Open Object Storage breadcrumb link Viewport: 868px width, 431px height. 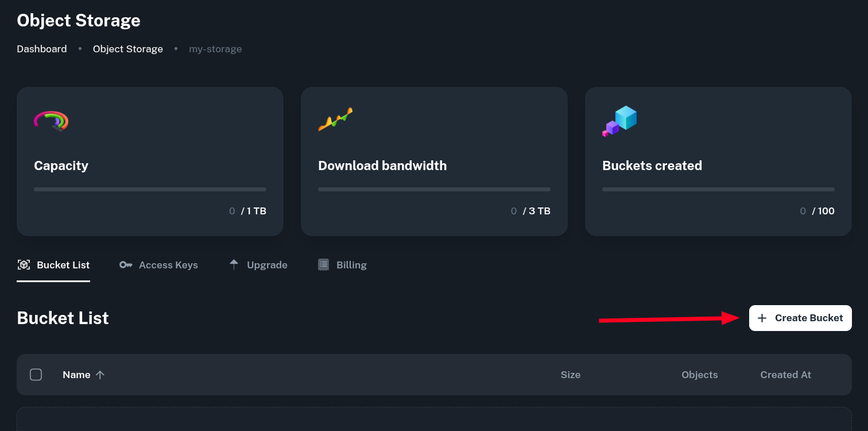tap(128, 49)
